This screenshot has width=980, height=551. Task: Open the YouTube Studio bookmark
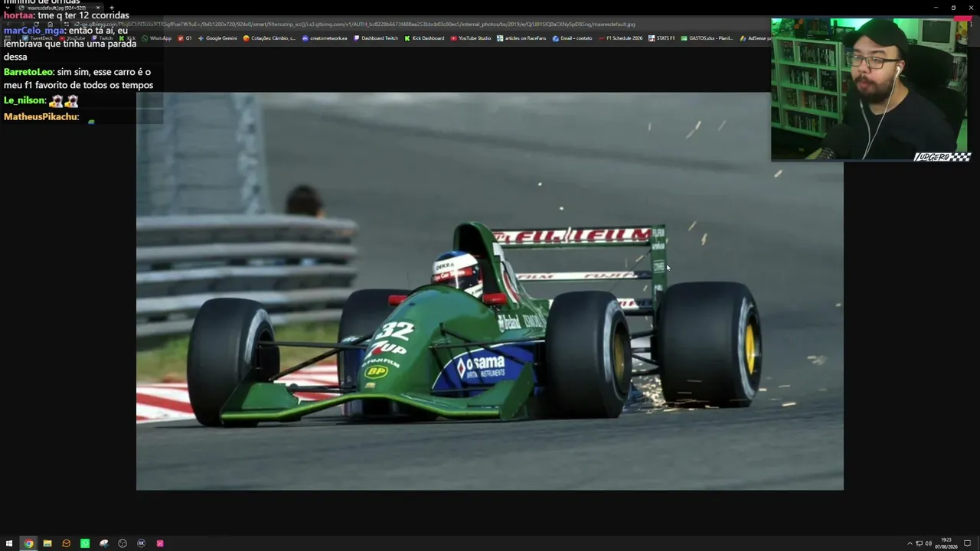click(x=471, y=38)
